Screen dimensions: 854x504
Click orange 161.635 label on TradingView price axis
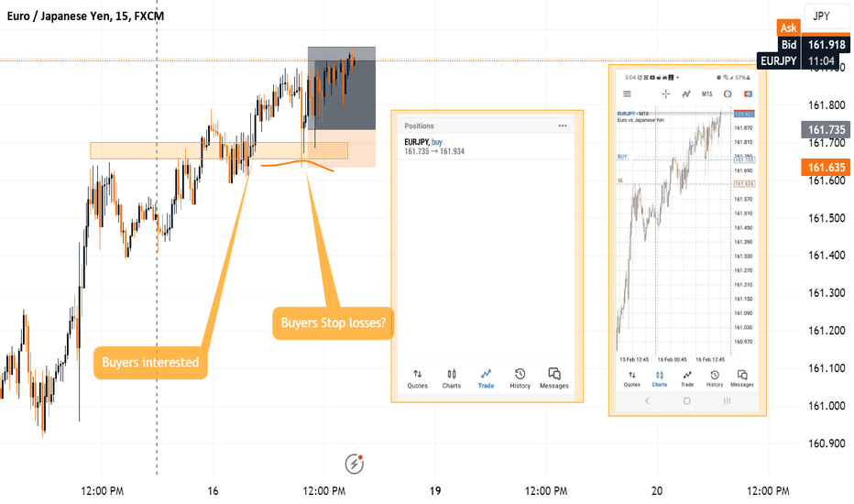coord(826,168)
